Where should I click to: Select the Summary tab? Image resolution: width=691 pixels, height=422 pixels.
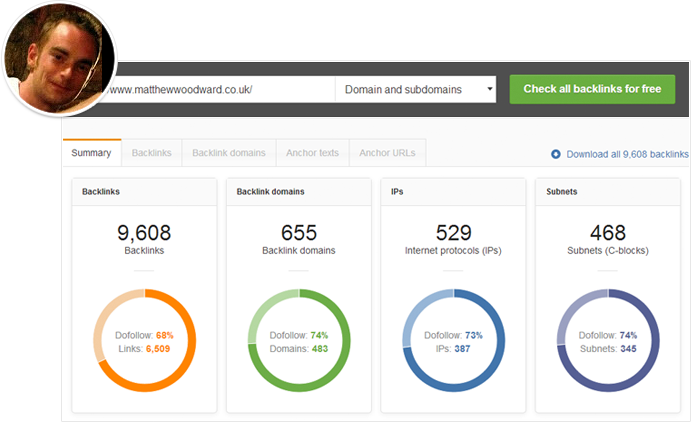(92, 153)
